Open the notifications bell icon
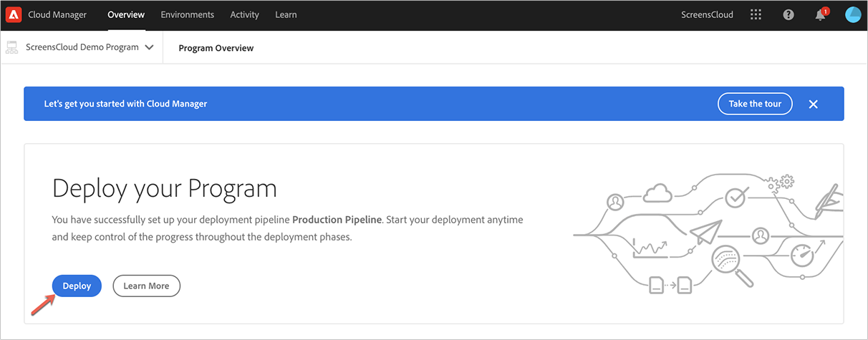 pyautogui.click(x=821, y=14)
